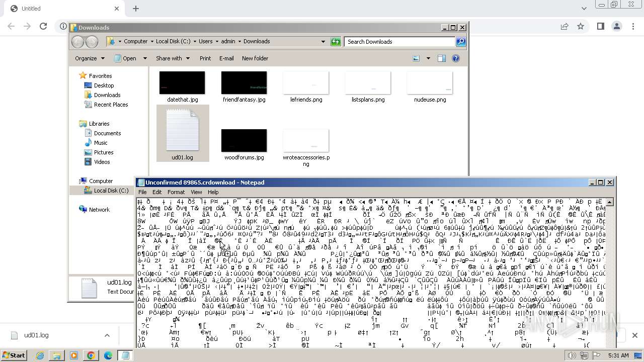This screenshot has height=362, width=644.
Task: Open the taskbar file explorer icon
Action: (56, 355)
